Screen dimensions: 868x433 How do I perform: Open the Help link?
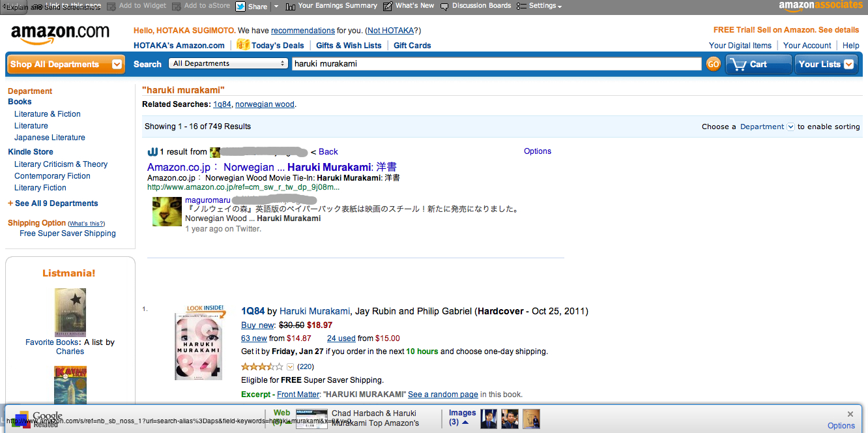851,46
